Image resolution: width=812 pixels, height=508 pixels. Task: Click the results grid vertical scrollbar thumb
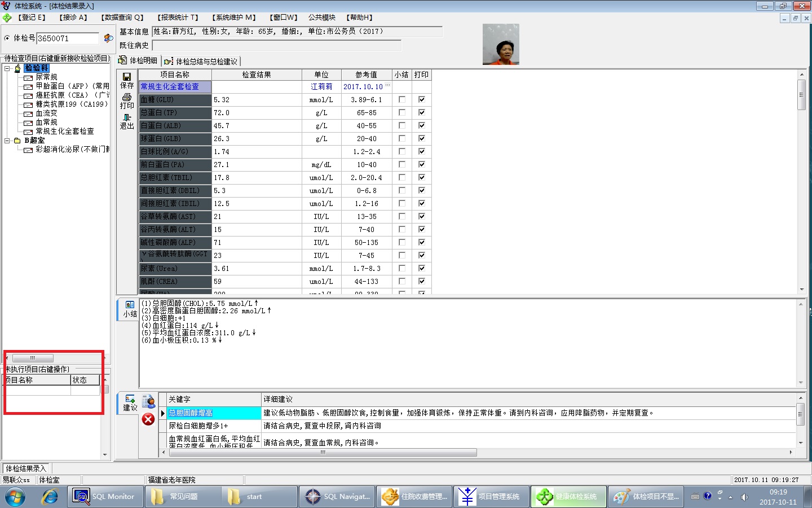(801, 94)
